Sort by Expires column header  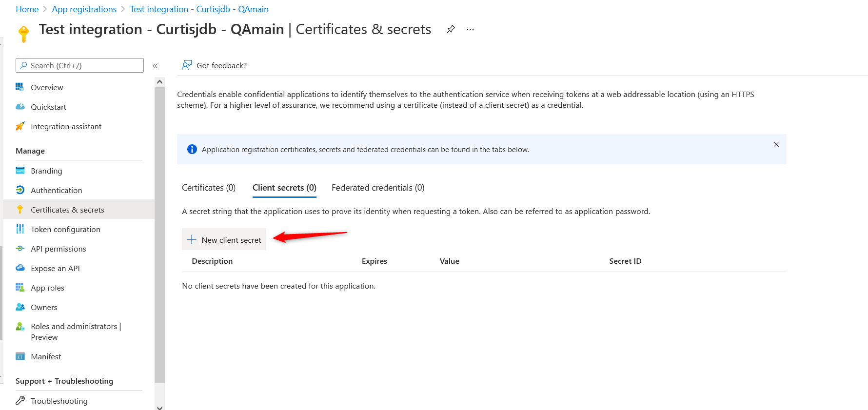[x=375, y=261]
